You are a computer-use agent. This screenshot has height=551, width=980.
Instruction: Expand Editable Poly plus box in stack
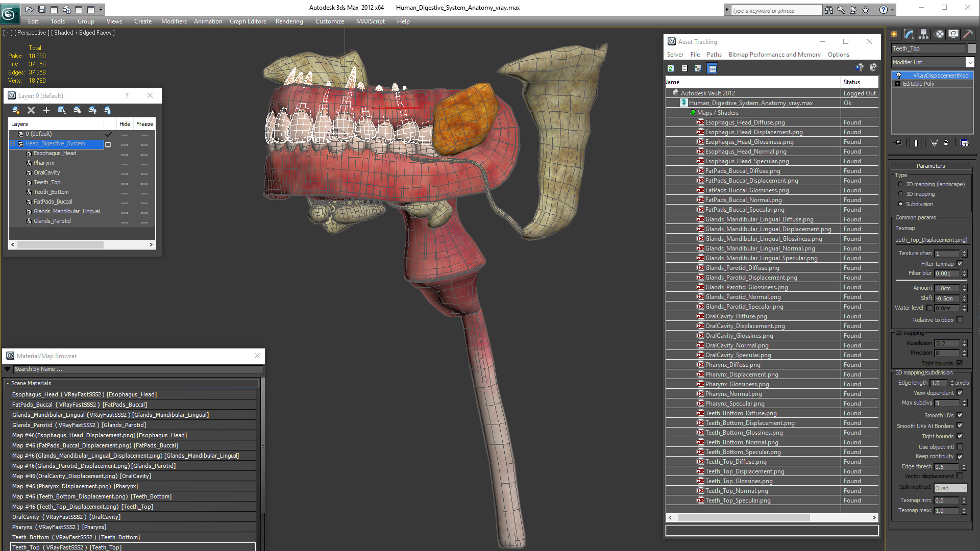coord(897,84)
